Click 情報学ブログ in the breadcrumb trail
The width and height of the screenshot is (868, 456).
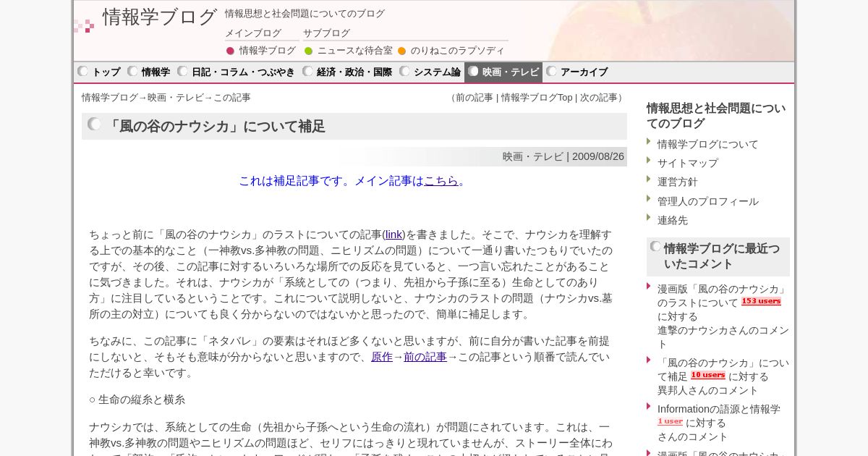click(x=110, y=98)
